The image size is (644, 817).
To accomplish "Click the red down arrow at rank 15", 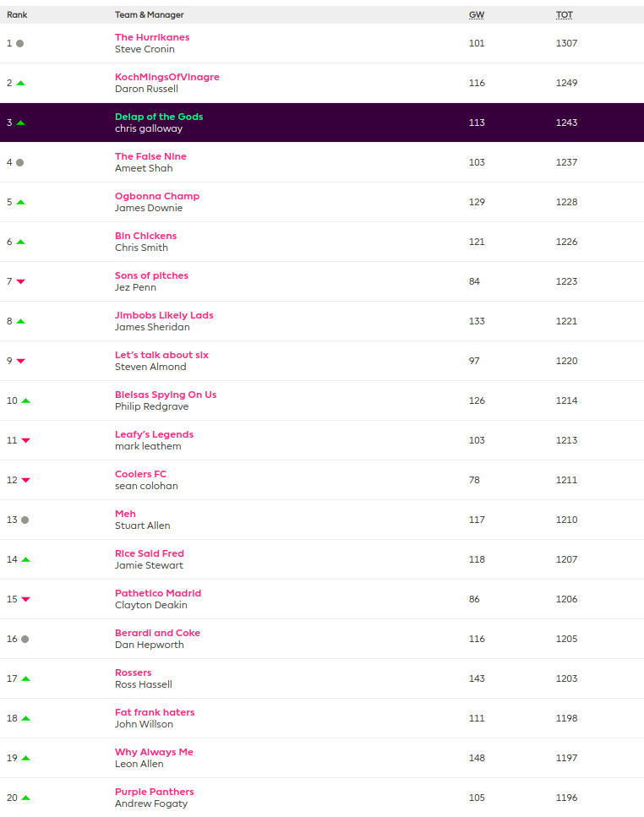I will pyautogui.click(x=25, y=599).
